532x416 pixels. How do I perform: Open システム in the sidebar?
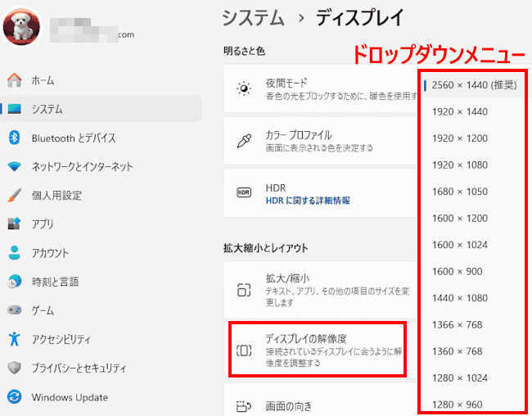pyautogui.click(x=47, y=109)
